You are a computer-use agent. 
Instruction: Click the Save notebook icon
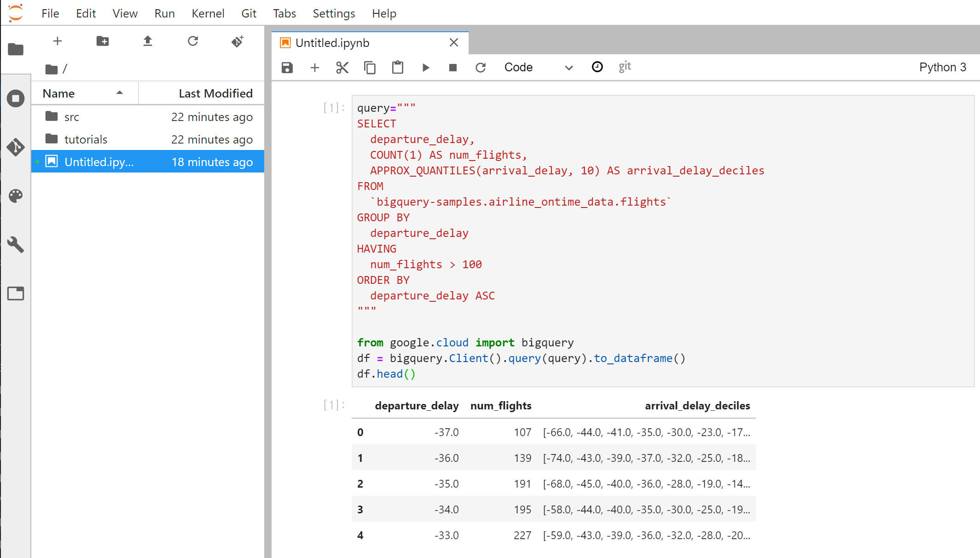point(287,68)
